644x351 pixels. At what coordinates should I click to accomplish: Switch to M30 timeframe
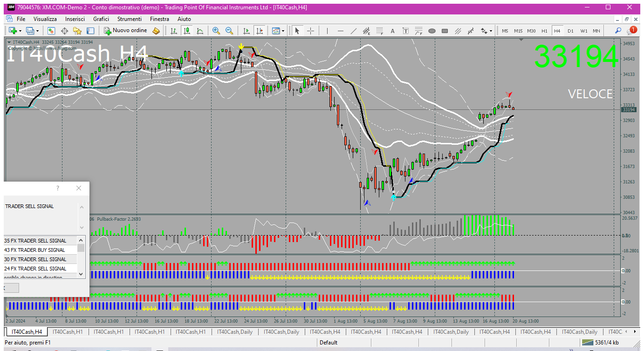click(531, 31)
